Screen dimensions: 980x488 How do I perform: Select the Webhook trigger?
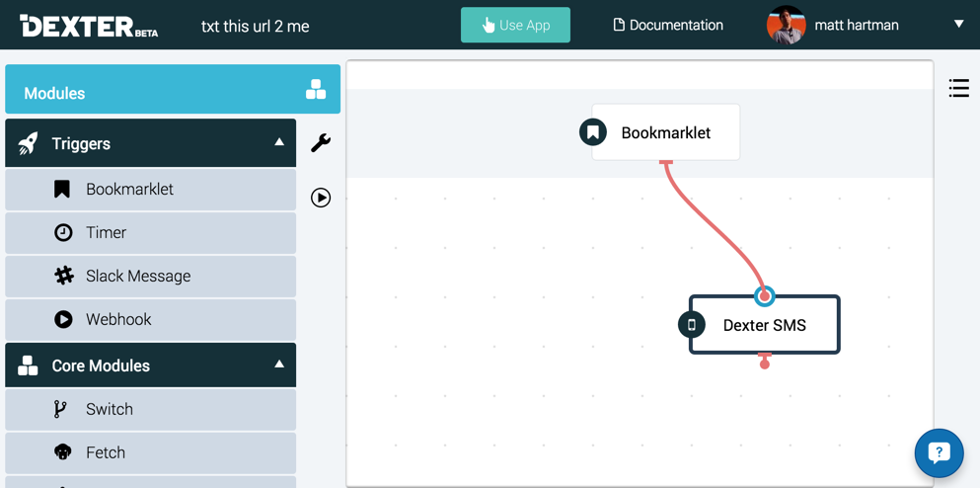151,320
